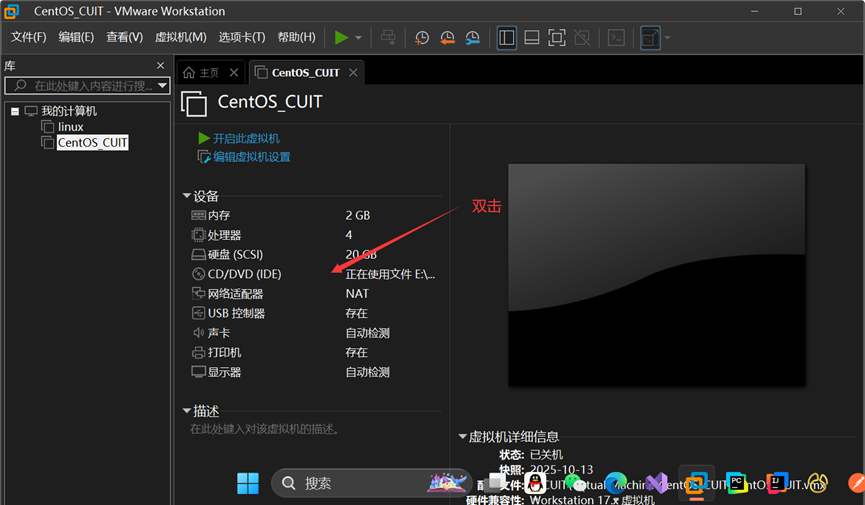Toggle the thumbnail bar view icon
This screenshot has height=505, width=865.
532,38
